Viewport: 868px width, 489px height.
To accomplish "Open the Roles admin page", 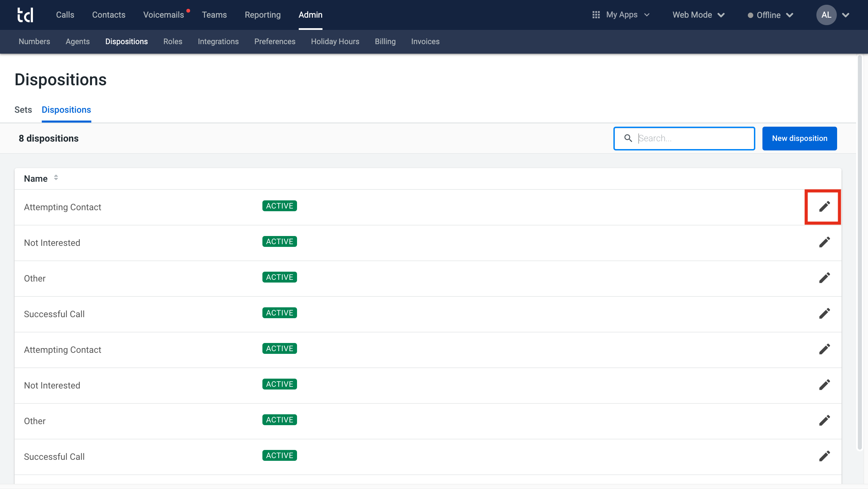I will 173,41.
